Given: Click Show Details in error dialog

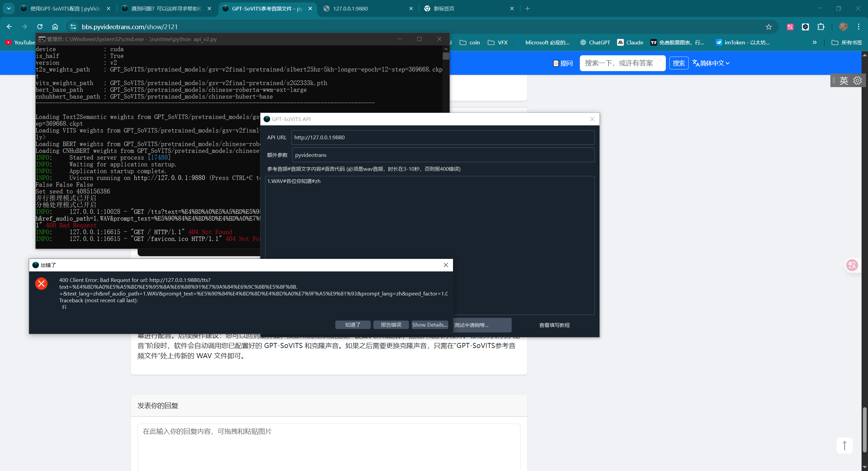Looking at the screenshot, I should click(x=429, y=325).
